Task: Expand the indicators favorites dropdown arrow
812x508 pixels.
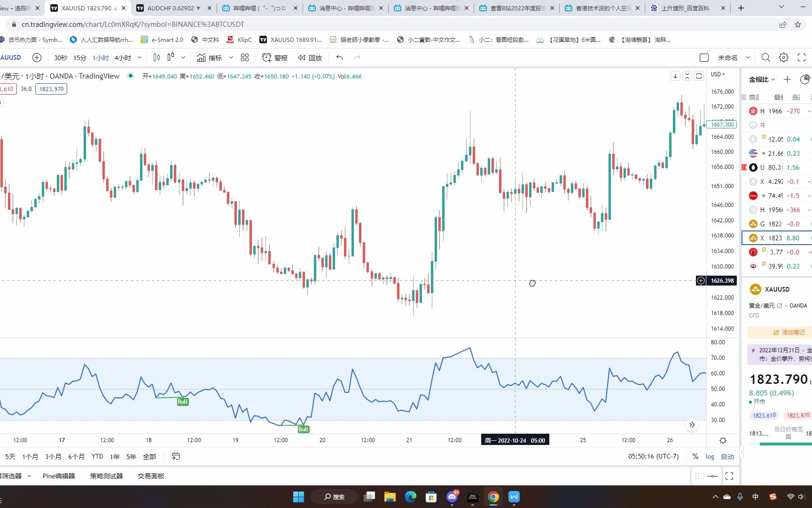Action: coord(231,57)
